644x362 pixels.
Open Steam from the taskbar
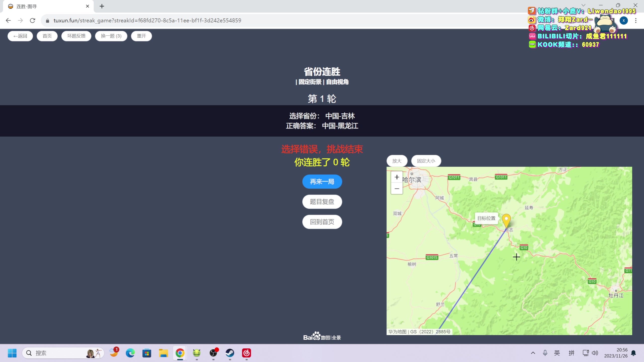pos(230,353)
